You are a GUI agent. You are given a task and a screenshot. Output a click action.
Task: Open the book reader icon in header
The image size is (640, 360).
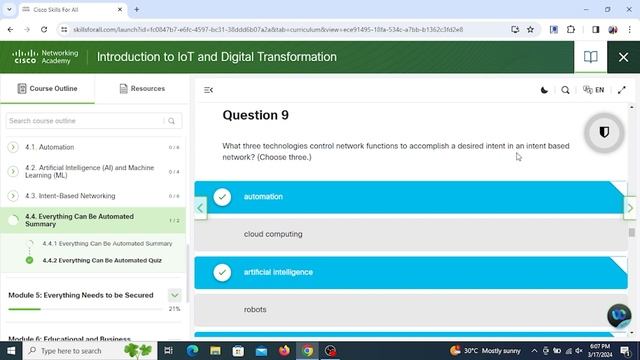(x=590, y=57)
